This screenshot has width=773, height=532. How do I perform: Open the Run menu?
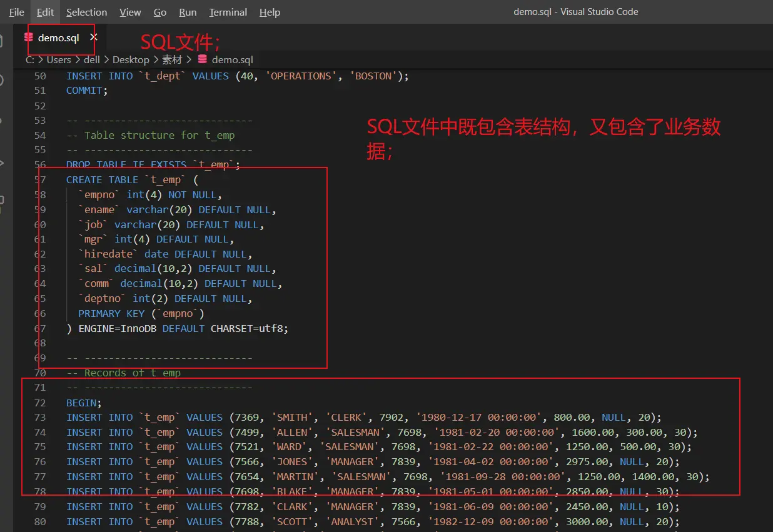point(188,12)
